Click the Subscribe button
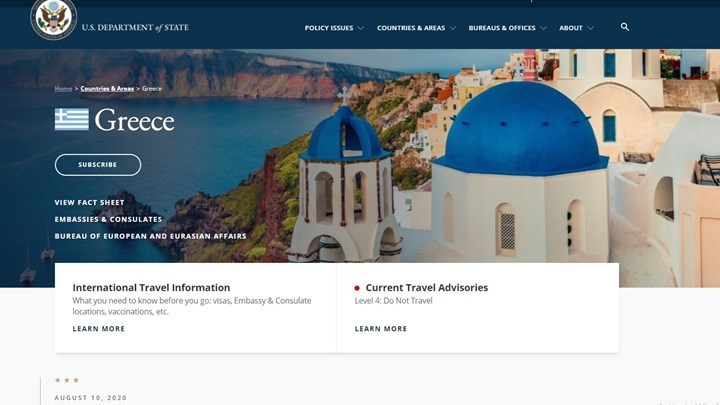Image resolution: width=720 pixels, height=405 pixels. point(98,165)
